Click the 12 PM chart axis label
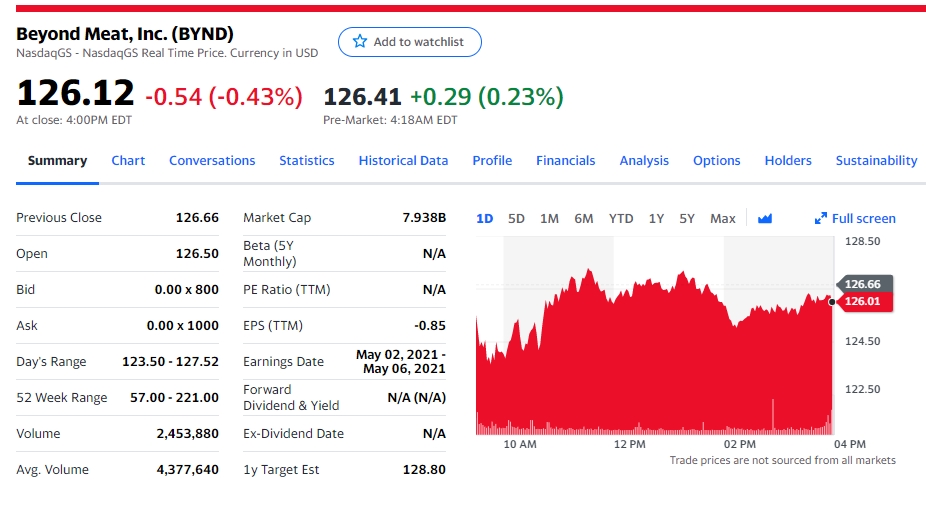This screenshot has width=926, height=514. coord(630,444)
